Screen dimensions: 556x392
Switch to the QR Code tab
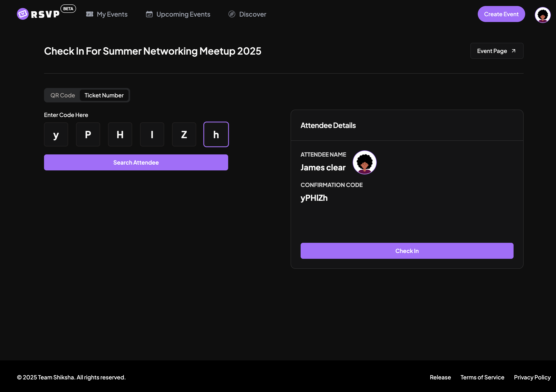coord(62,95)
